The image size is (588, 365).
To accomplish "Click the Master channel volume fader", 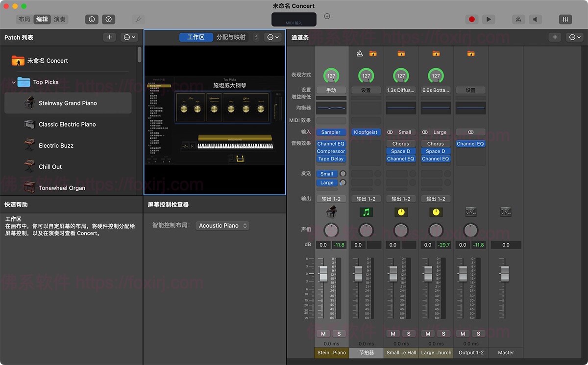I will point(505,273).
